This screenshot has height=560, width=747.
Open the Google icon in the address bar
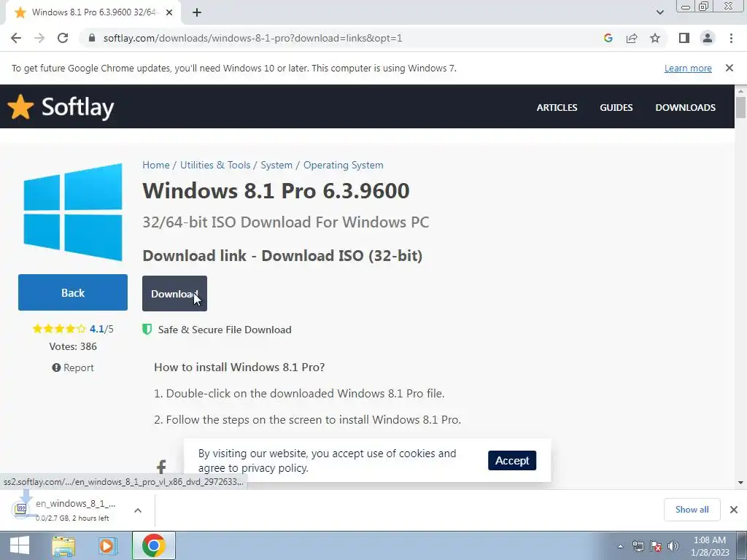608,38
